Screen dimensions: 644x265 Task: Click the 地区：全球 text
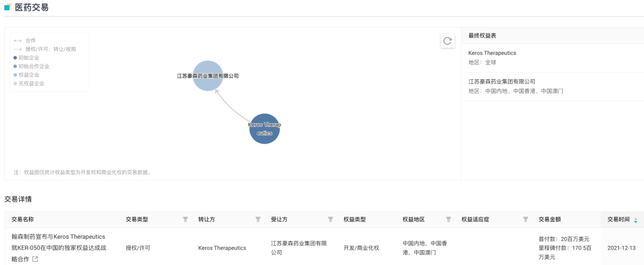pos(482,63)
